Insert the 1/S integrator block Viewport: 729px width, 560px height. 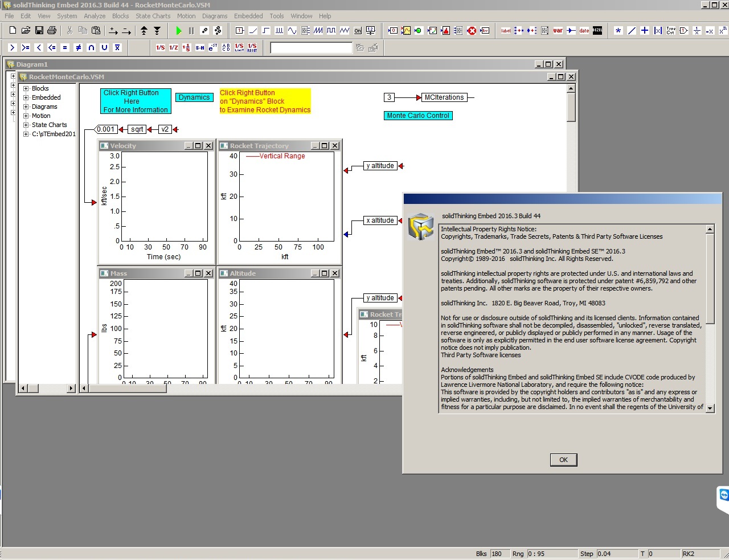pos(161,48)
